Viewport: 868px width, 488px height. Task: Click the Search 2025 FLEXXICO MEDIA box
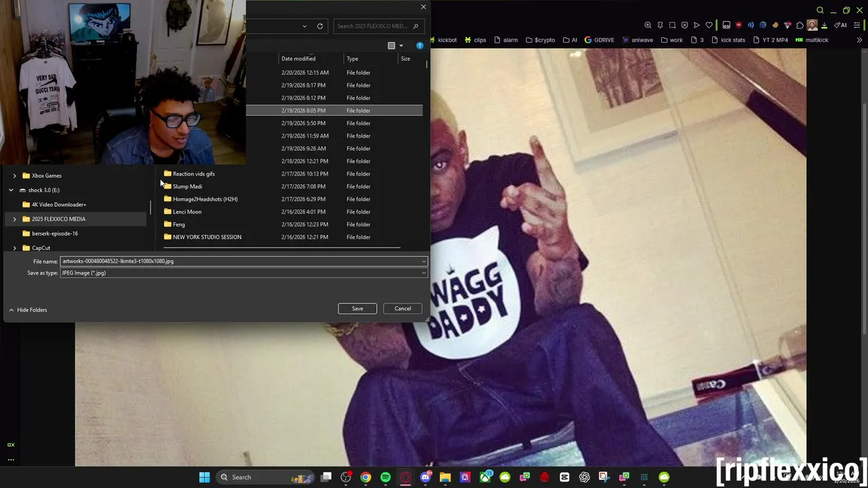378,26
